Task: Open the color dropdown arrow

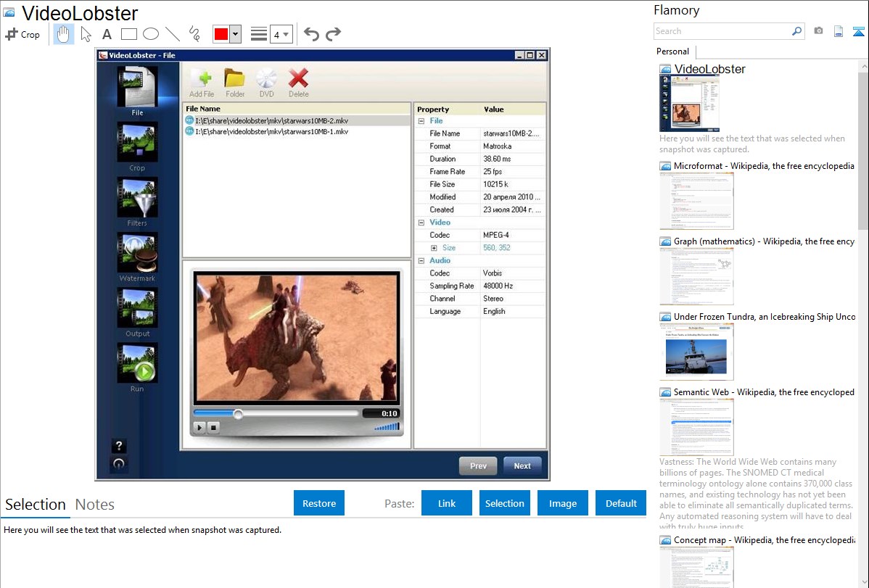Action: [x=236, y=34]
